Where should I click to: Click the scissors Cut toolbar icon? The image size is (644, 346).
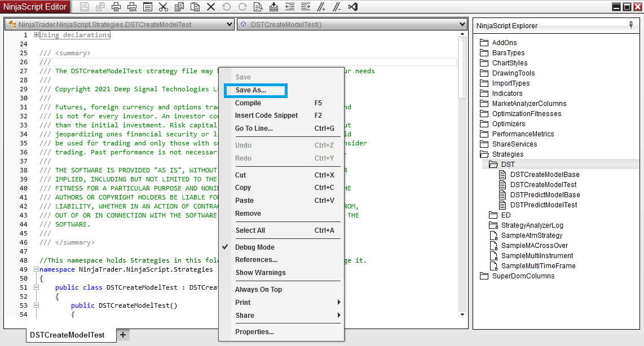(164, 7)
